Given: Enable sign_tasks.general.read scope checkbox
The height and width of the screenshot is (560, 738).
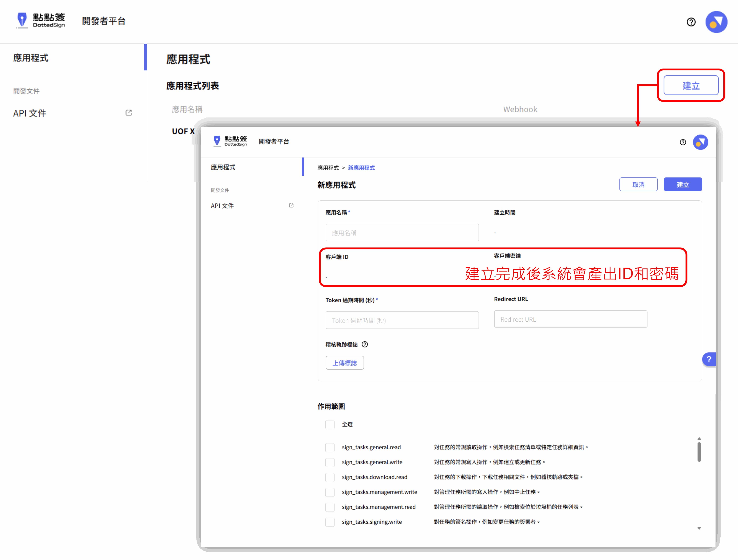Looking at the screenshot, I should (x=330, y=447).
